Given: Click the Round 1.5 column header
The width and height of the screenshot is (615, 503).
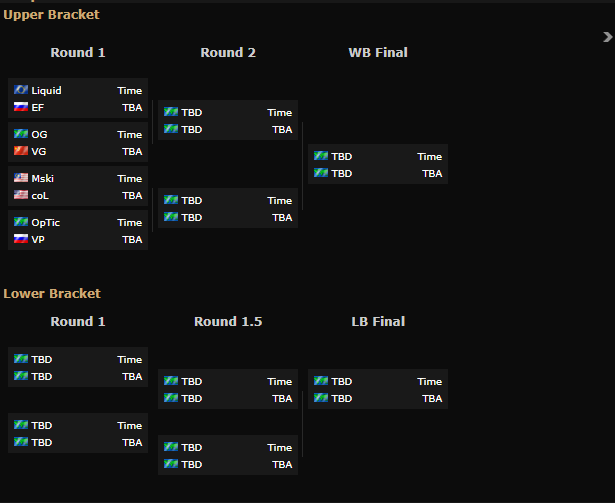Looking at the screenshot, I should [x=228, y=321].
